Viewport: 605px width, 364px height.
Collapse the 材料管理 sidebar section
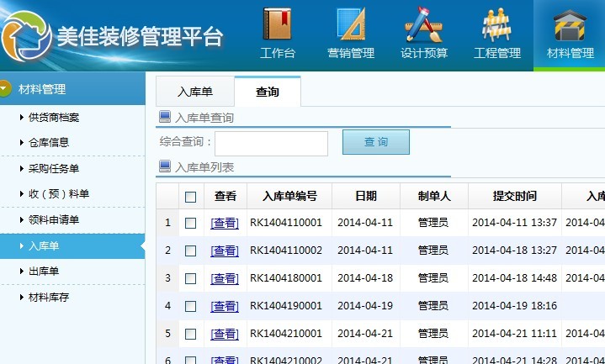pyautogui.click(x=6, y=88)
